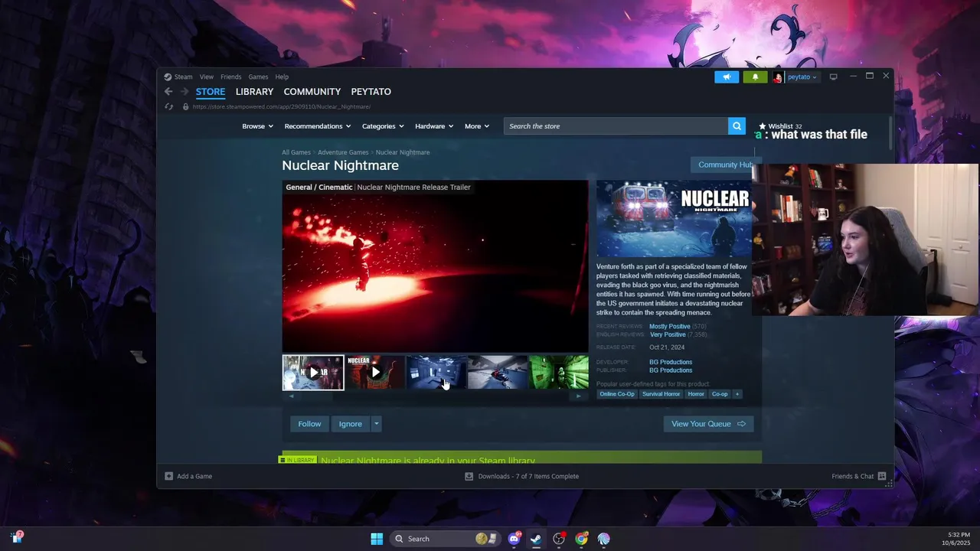
Task: Click the magnifier store search button
Action: click(x=737, y=126)
